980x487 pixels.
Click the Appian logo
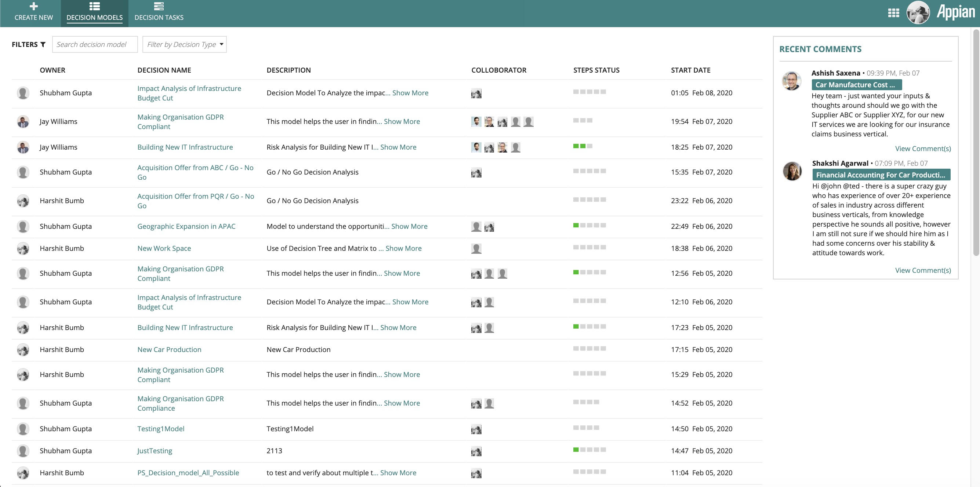tap(956, 13)
